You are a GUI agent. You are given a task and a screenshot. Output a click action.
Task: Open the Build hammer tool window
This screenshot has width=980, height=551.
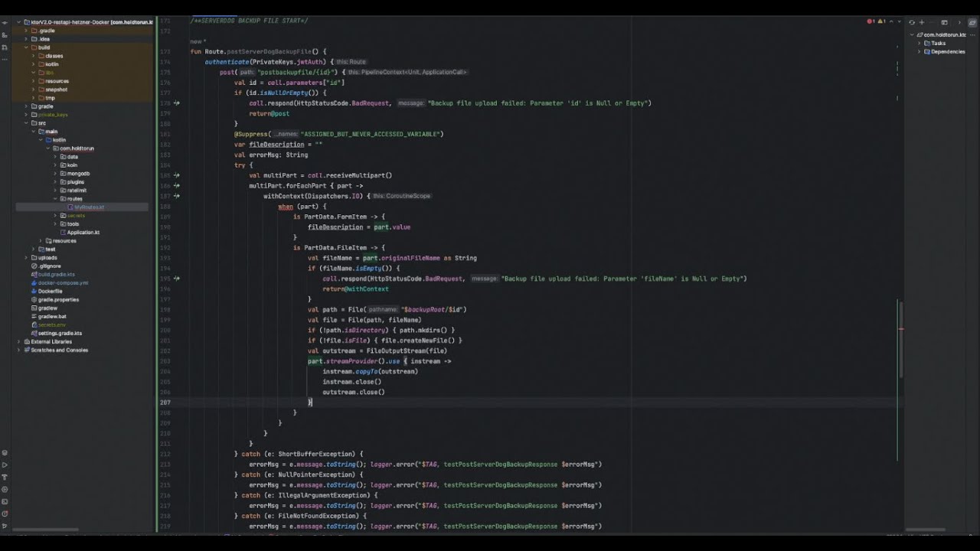click(5, 477)
